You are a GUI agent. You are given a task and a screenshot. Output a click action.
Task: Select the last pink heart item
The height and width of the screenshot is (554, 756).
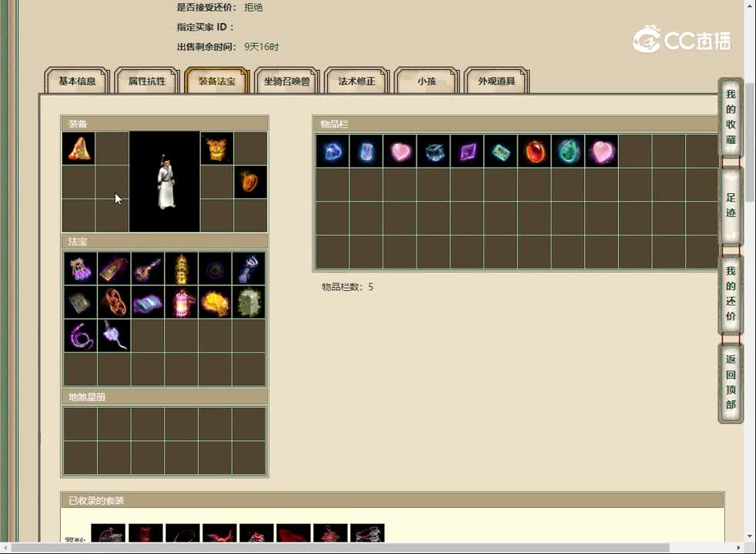tap(602, 152)
